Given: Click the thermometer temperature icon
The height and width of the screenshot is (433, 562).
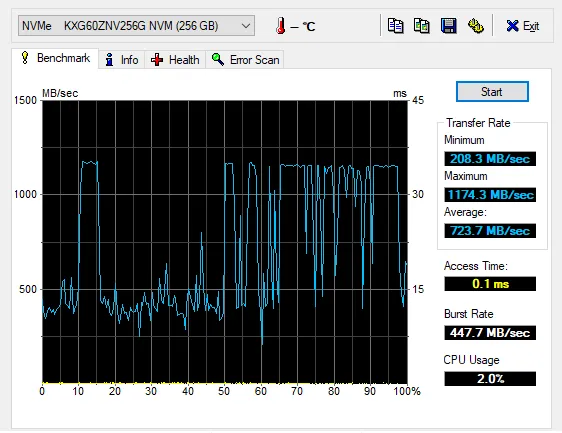Looking at the screenshot, I should pos(281,26).
